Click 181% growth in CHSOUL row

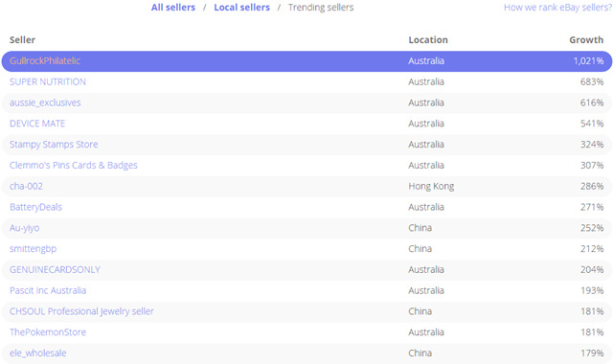592,311
